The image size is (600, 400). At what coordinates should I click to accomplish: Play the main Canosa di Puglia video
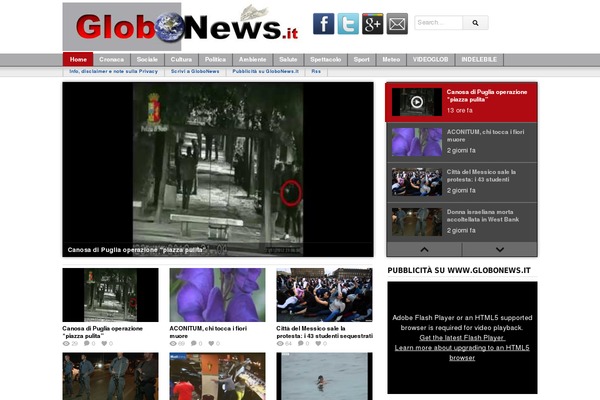pyautogui.click(x=218, y=169)
